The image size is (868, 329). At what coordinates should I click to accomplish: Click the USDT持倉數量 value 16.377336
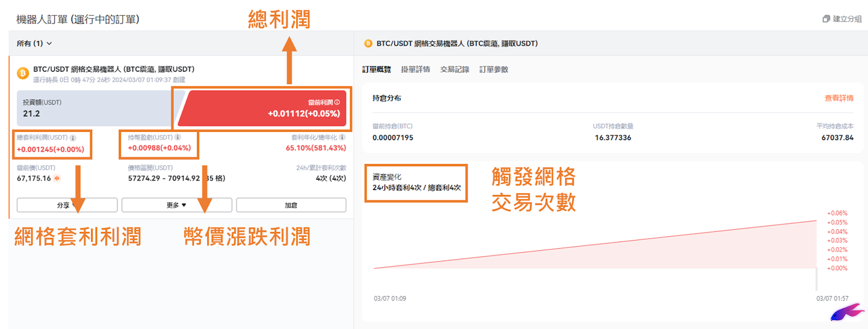tap(613, 138)
